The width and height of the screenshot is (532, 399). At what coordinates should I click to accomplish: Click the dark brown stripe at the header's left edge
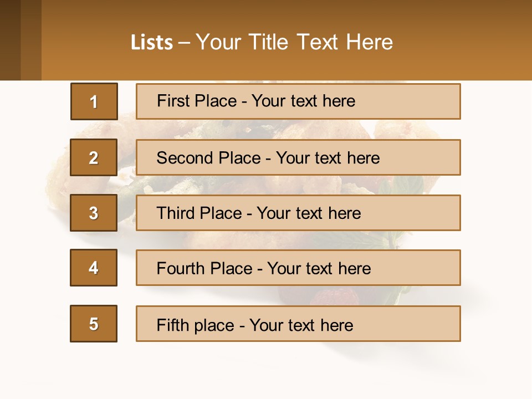(x=10, y=40)
